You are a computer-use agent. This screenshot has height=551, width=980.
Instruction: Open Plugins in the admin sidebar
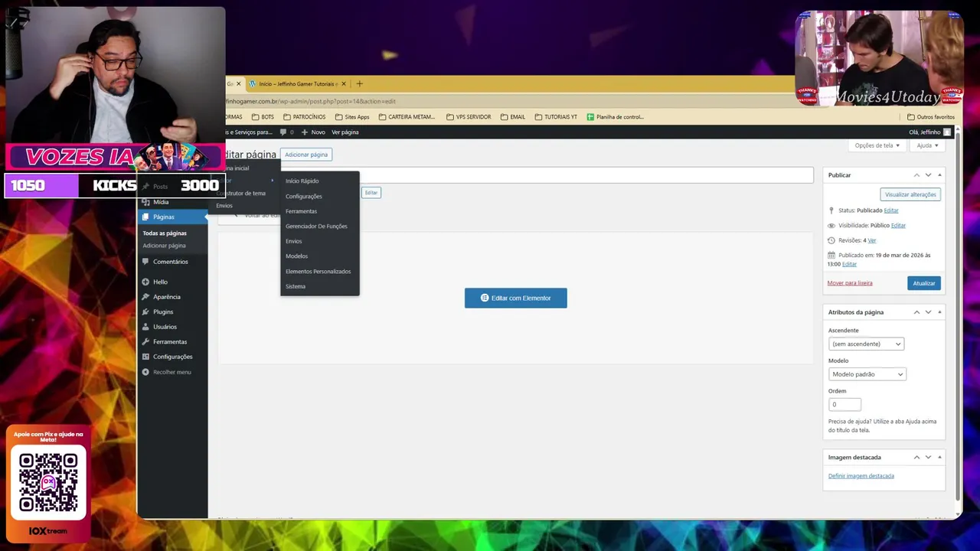coord(162,311)
